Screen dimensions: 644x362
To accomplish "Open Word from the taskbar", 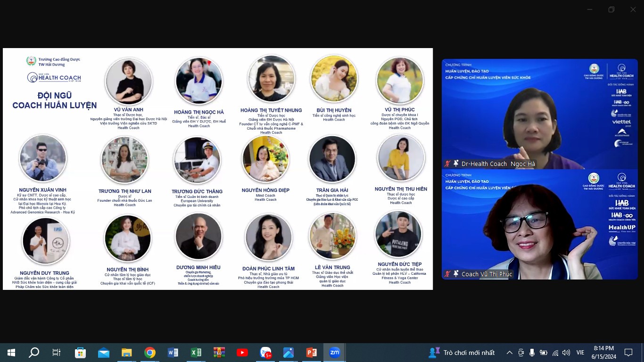I will (x=173, y=353).
